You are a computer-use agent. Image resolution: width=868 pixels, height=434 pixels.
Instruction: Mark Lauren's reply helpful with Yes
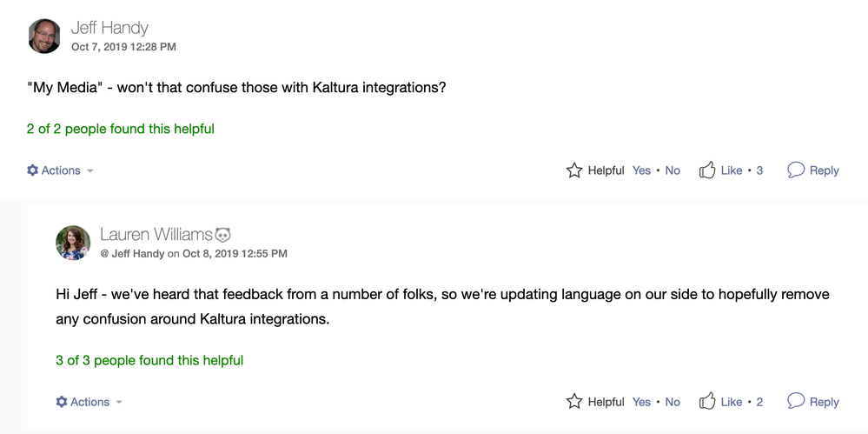coord(641,402)
